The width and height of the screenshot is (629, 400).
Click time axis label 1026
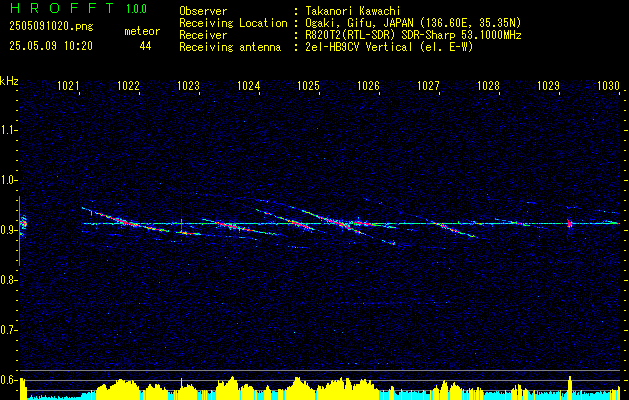pos(368,86)
